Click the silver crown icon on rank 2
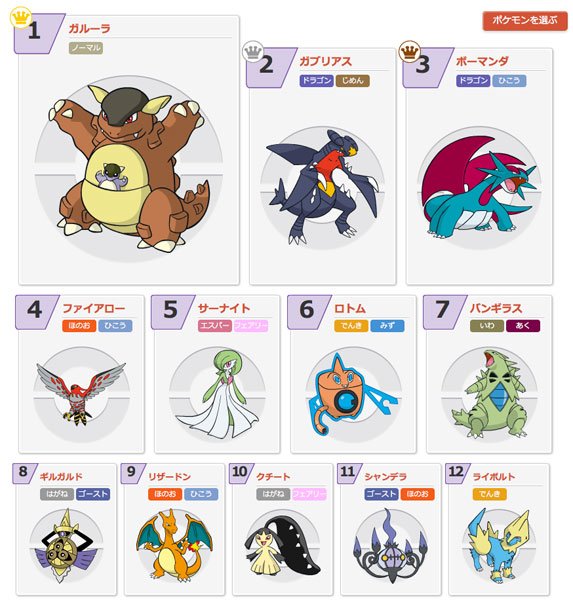 click(253, 51)
